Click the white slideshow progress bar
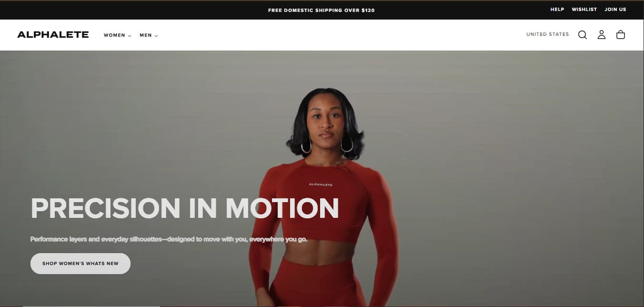This screenshot has width=644, height=307. pyautogui.click(x=91, y=306)
